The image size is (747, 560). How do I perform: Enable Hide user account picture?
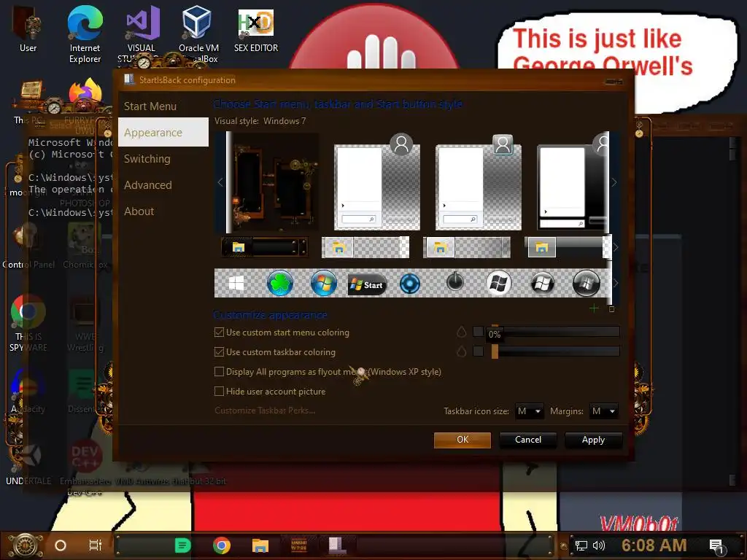click(219, 391)
